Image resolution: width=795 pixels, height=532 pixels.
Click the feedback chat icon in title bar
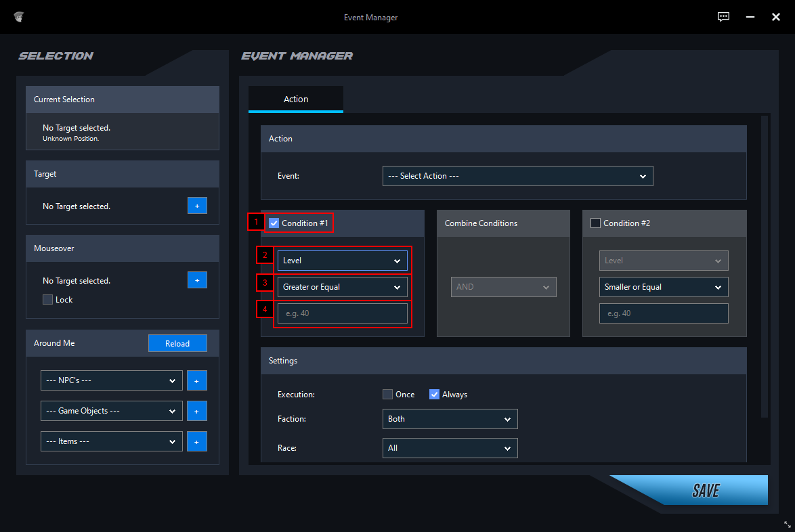pyautogui.click(x=724, y=17)
